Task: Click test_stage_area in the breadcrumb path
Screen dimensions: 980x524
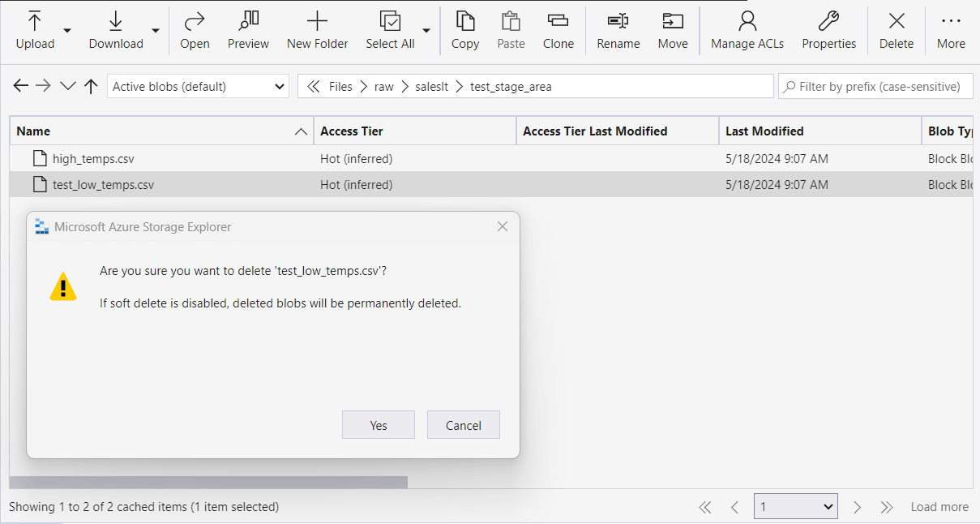Action: tap(511, 86)
